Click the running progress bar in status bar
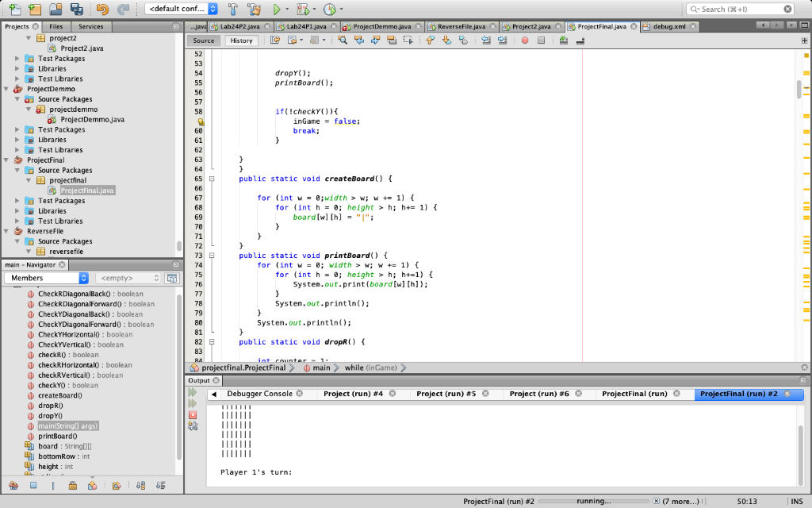812x508 pixels. click(x=593, y=502)
